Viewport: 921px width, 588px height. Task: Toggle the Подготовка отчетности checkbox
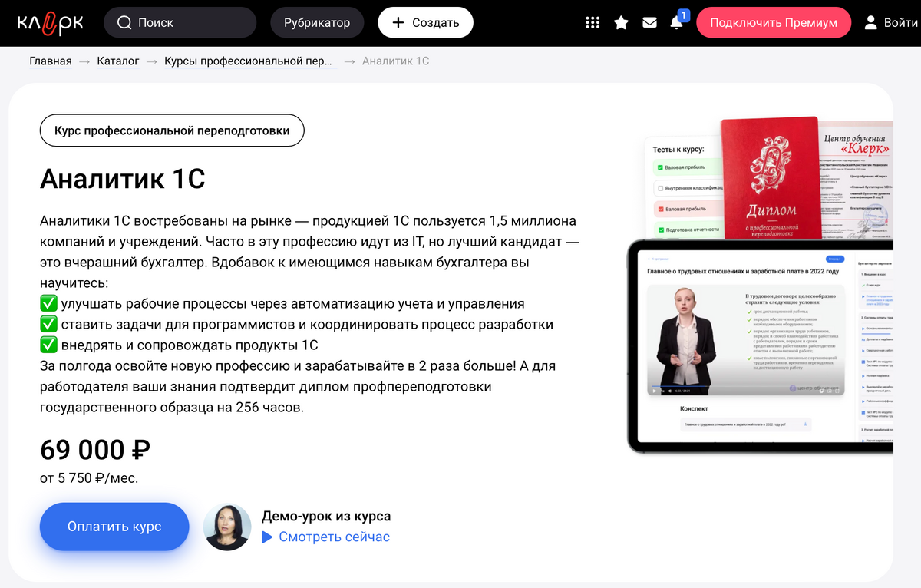pos(659,229)
